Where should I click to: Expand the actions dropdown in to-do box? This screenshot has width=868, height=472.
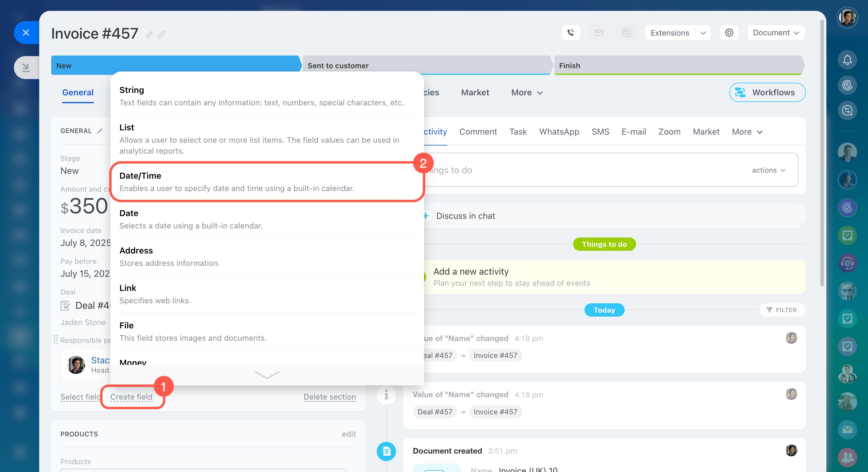768,170
